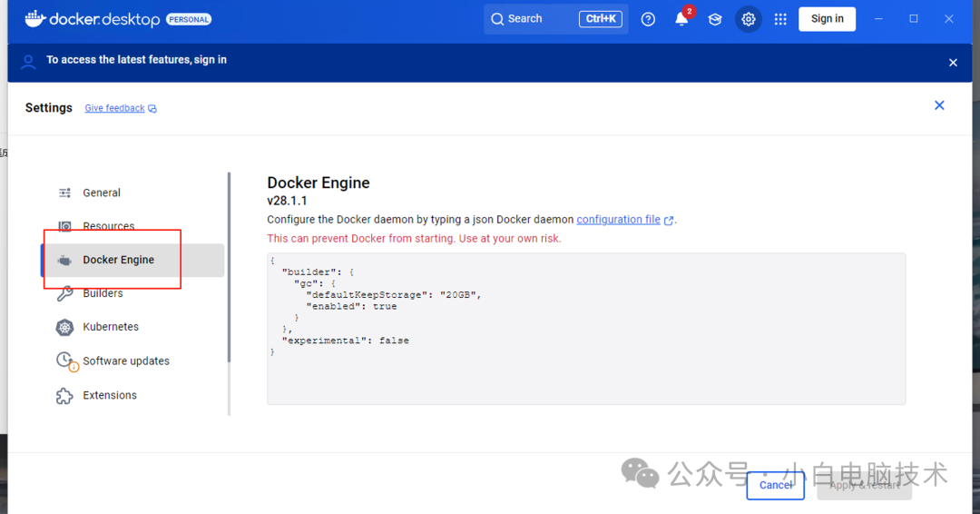Open the Learning Center graduation cap icon

(715, 19)
